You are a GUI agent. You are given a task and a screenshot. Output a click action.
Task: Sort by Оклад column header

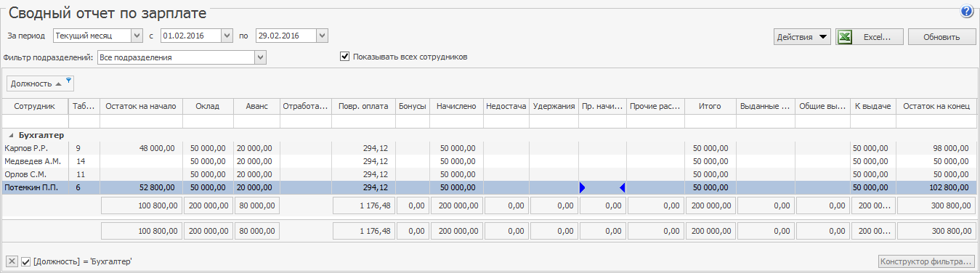(208, 106)
